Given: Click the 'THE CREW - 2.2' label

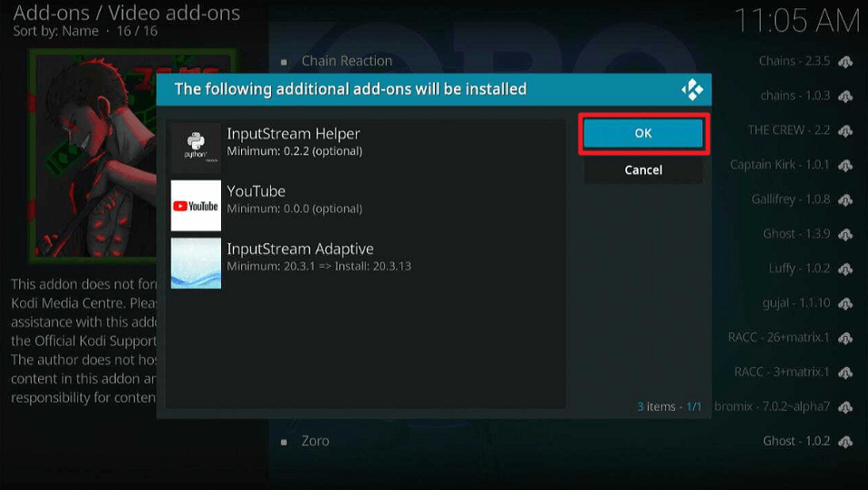Looking at the screenshot, I should 789,130.
